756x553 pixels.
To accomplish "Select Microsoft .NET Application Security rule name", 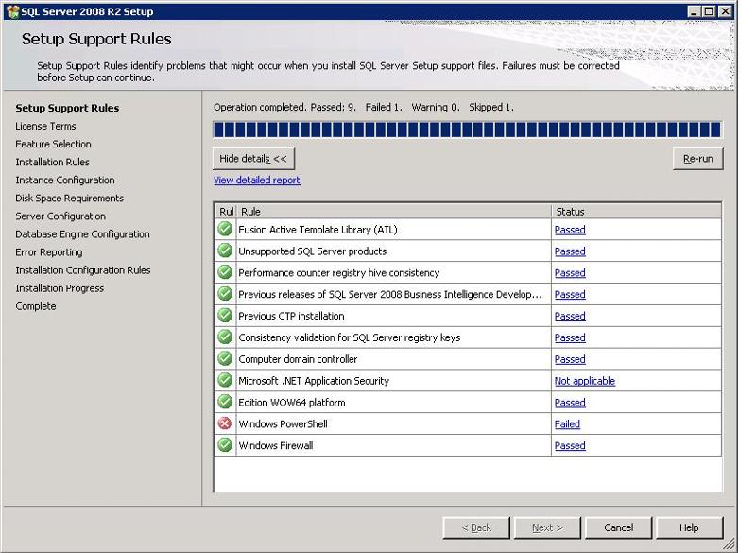I will 314,381.
